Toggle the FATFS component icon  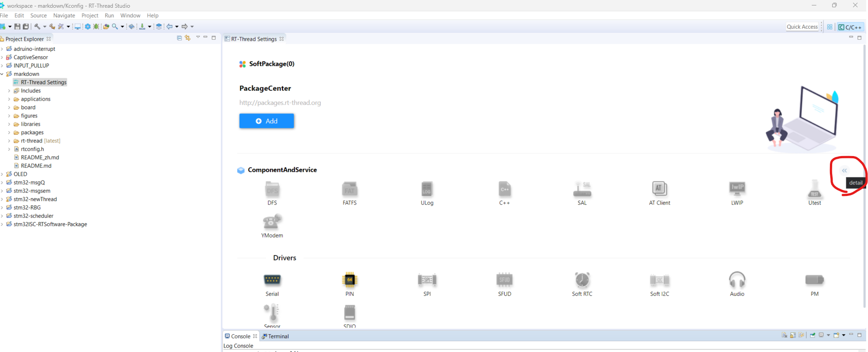(x=350, y=189)
